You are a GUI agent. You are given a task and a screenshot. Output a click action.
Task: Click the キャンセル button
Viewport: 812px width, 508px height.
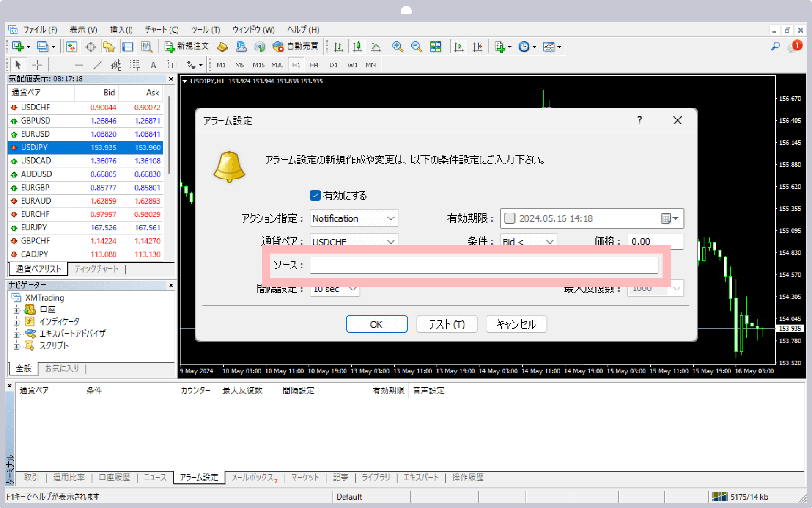[516, 324]
